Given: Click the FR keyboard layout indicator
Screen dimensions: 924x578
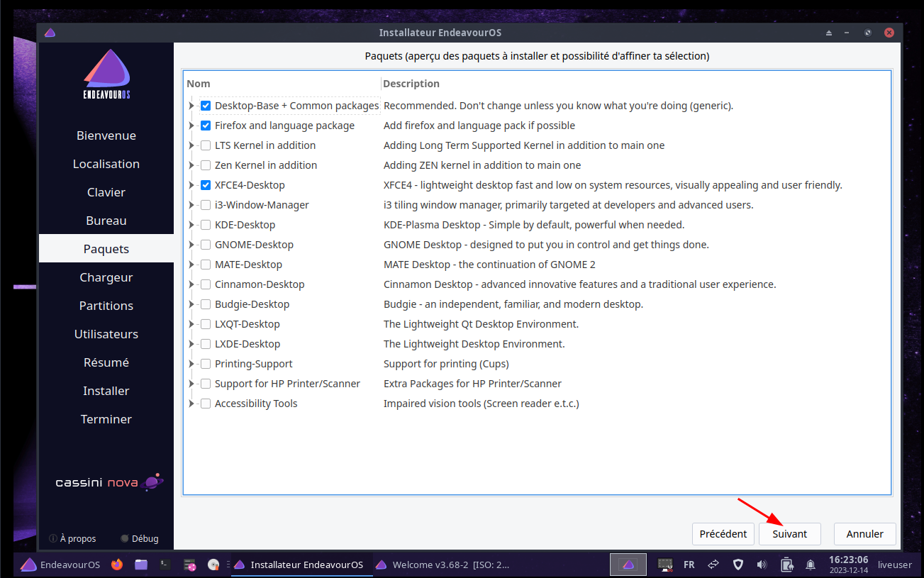Looking at the screenshot, I should coord(689,565).
